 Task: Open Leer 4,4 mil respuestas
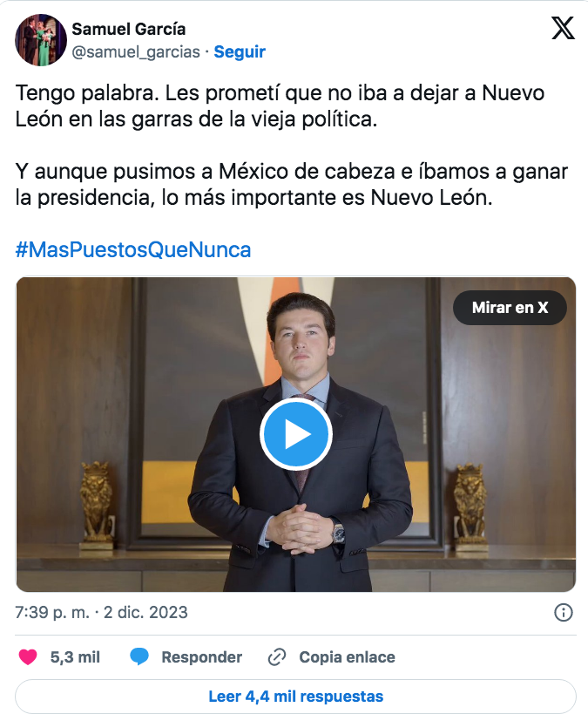click(x=296, y=697)
